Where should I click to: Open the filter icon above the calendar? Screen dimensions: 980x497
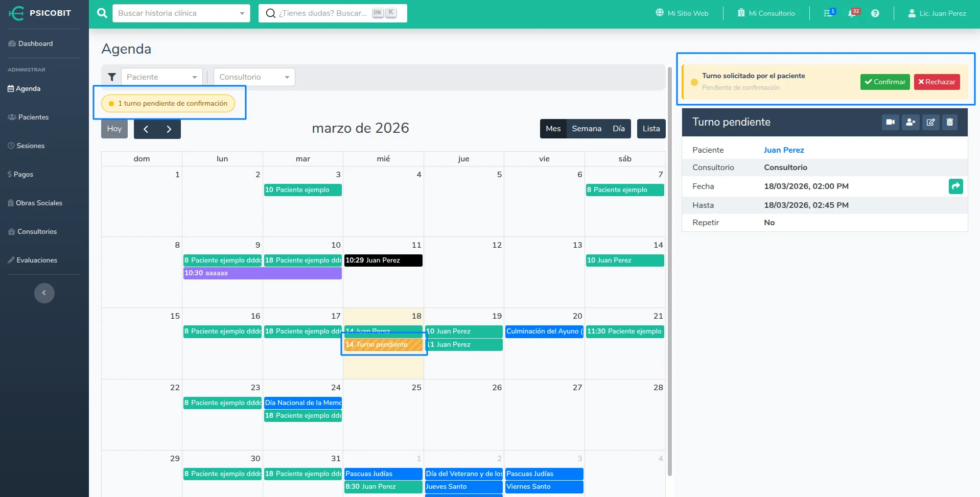point(112,77)
